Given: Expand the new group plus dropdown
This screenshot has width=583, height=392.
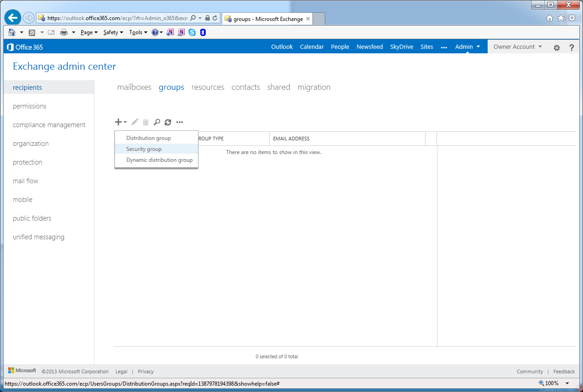Looking at the screenshot, I should coord(120,122).
